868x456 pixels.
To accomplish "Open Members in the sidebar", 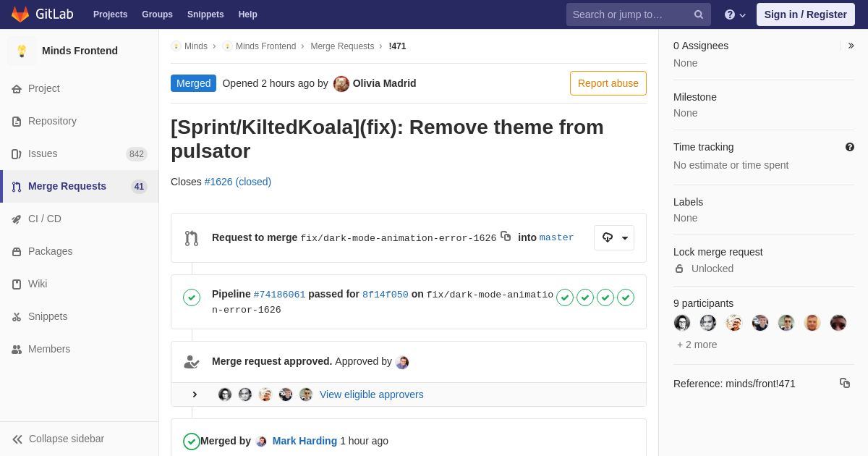I will pos(79,349).
